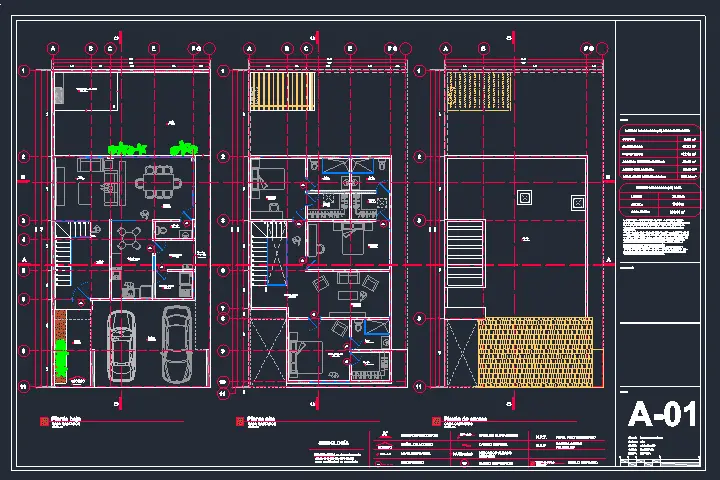Click the red square beside Planta alta title
Viewport: 720px width, 480px height.
pos(240,421)
